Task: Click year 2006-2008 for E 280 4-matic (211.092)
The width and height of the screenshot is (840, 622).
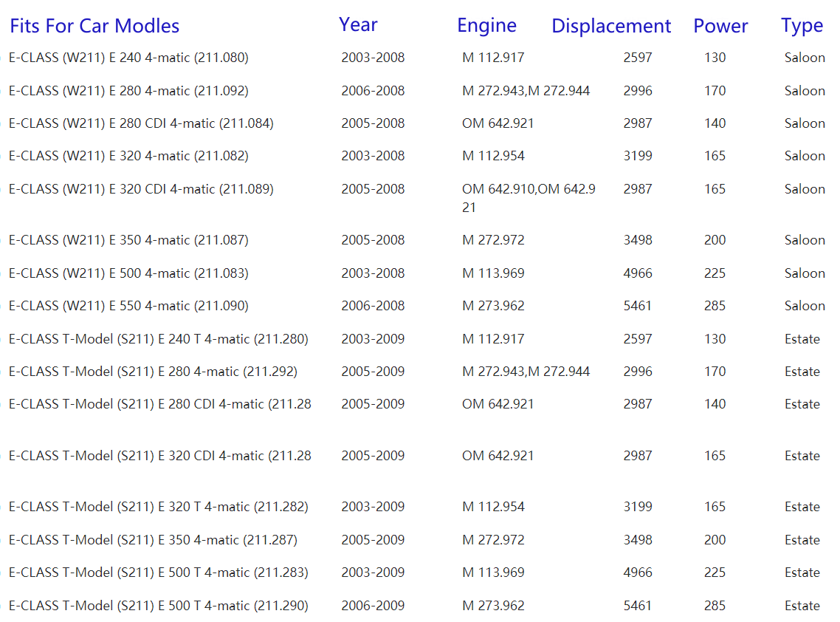Action: 373,91
